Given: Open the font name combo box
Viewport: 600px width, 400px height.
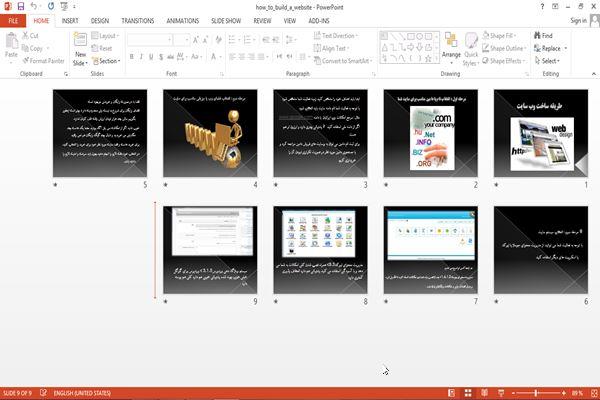Looking at the screenshot, I should [149, 39].
